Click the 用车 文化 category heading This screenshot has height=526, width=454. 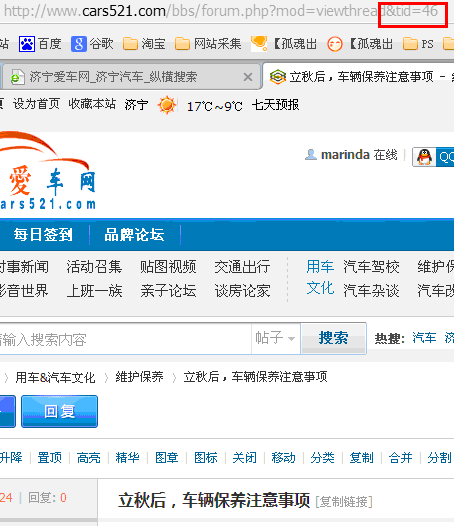[x=320, y=277]
